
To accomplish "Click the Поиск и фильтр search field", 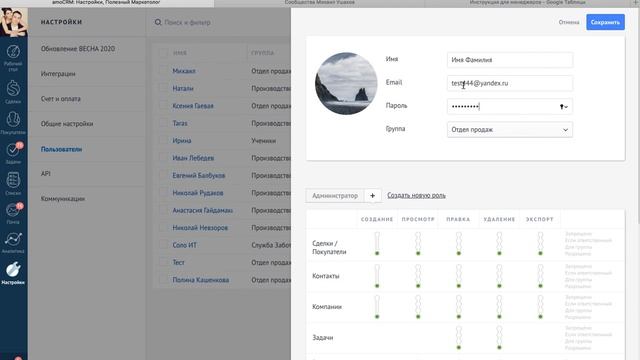I will pos(187,22).
